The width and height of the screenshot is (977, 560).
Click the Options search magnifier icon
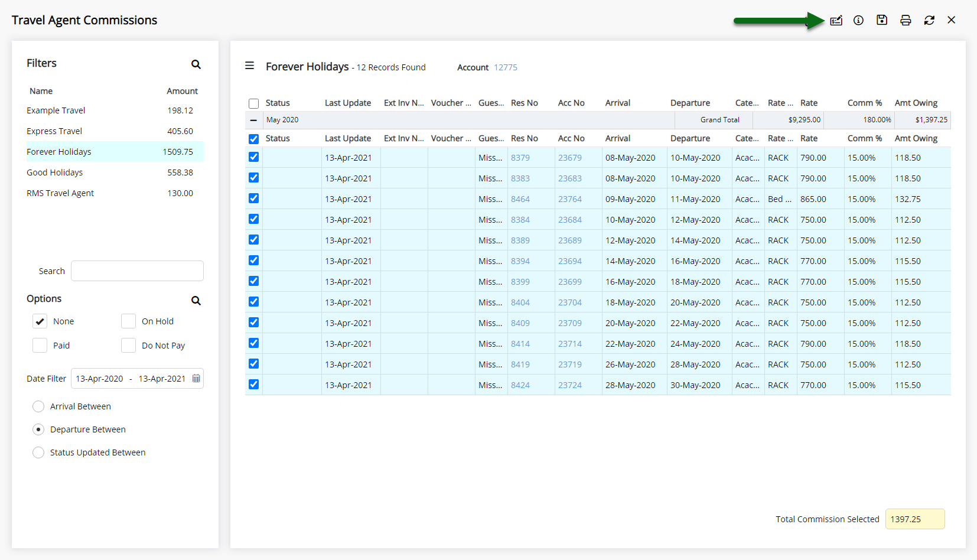[x=196, y=301]
